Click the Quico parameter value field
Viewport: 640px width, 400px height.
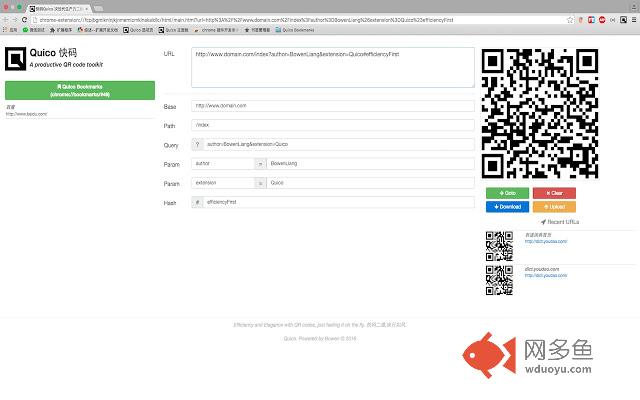(x=370, y=183)
